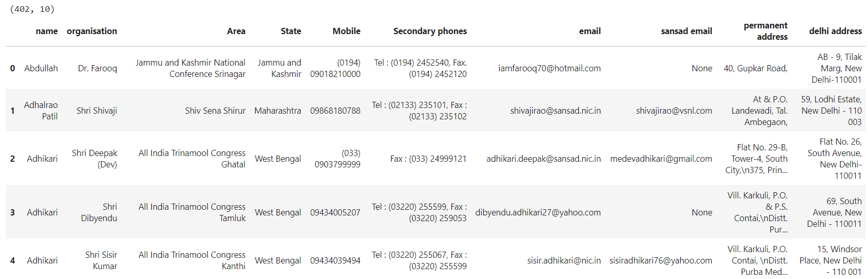This screenshot has width=868, height=279.
Task: Select the 'permanent address' column header
Action: (765, 31)
